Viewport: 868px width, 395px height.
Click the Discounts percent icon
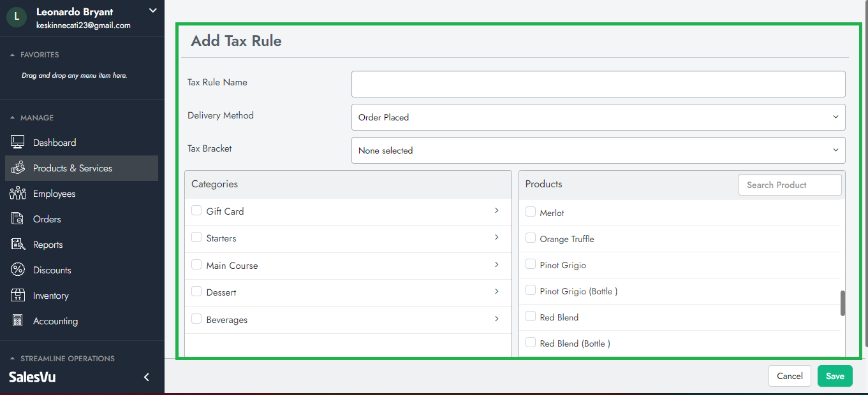coord(18,270)
